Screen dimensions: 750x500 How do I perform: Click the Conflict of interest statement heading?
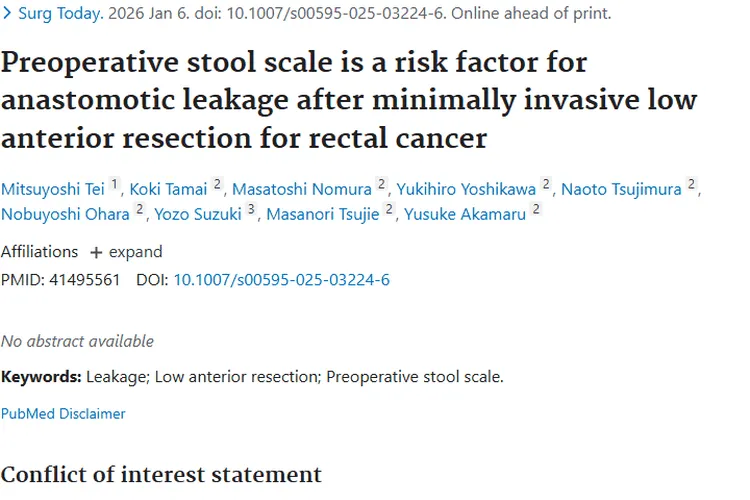click(161, 474)
